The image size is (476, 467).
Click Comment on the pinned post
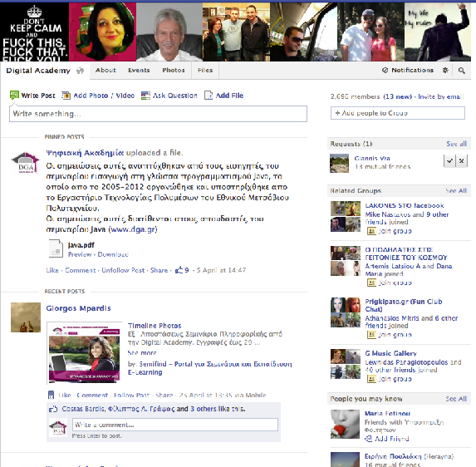point(81,270)
